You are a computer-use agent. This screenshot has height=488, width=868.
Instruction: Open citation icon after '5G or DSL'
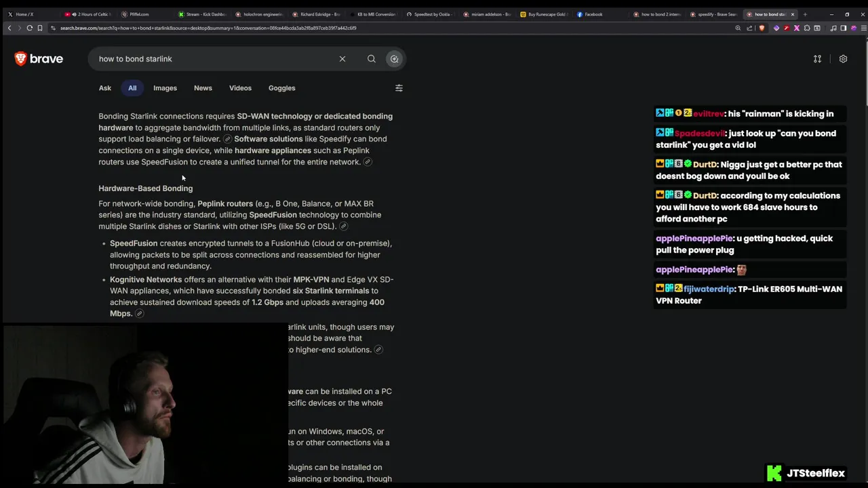[344, 226]
